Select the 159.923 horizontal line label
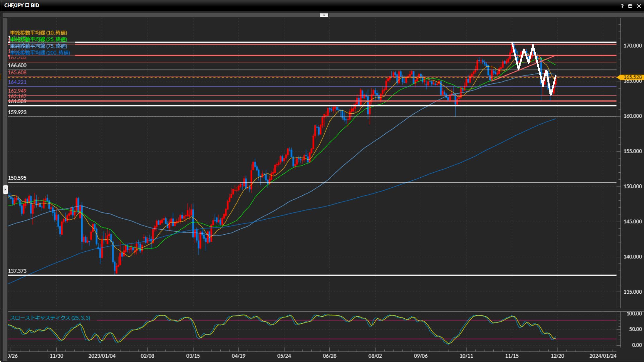 [17, 112]
